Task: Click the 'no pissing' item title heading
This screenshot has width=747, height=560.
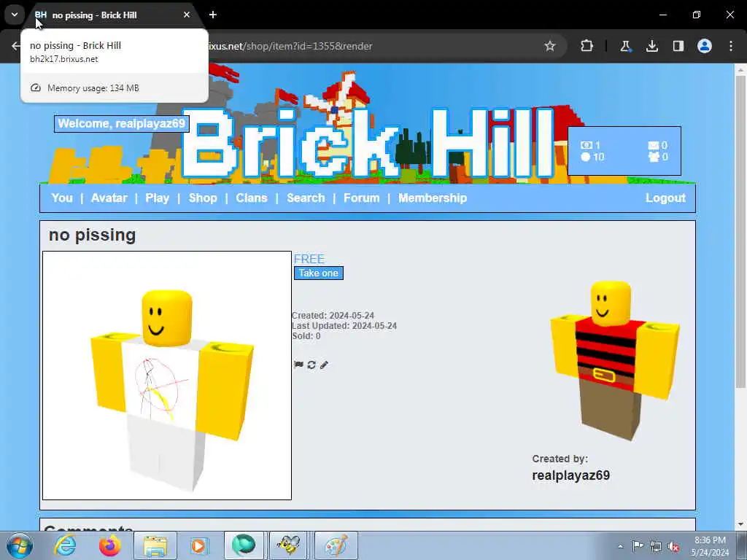Action: [93, 236]
